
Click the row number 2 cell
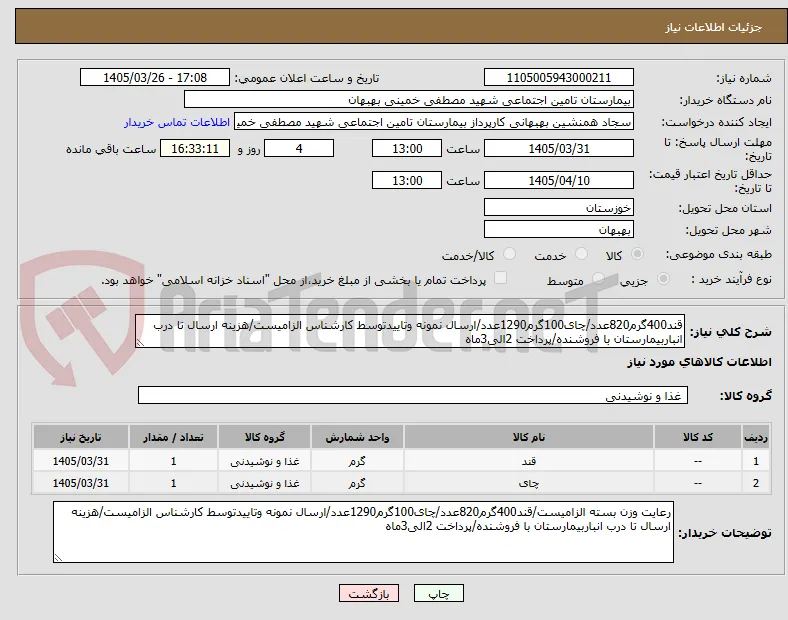755,483
